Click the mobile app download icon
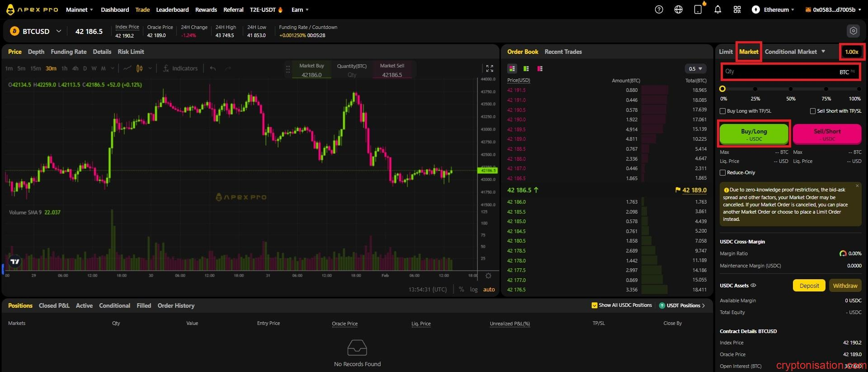 pos(698,10)
